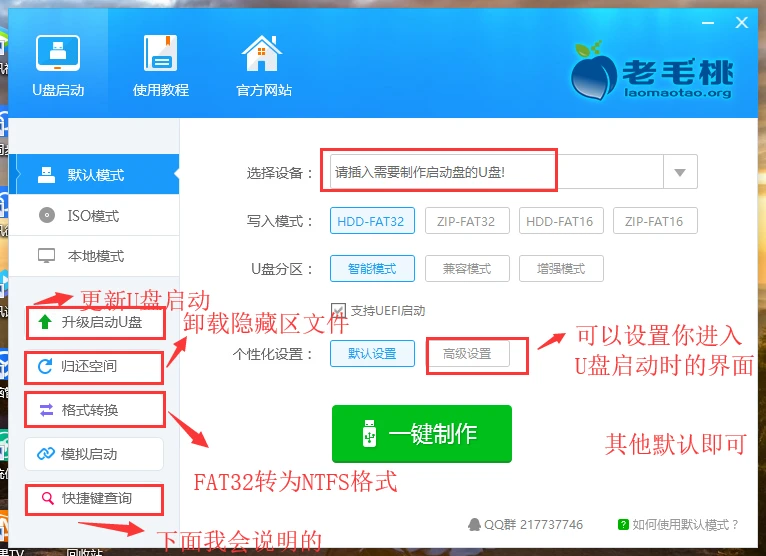The height and width of the screenshot is (556, 766).
Task: Switch to 本地模式 tab
Action: click(92, 255)
